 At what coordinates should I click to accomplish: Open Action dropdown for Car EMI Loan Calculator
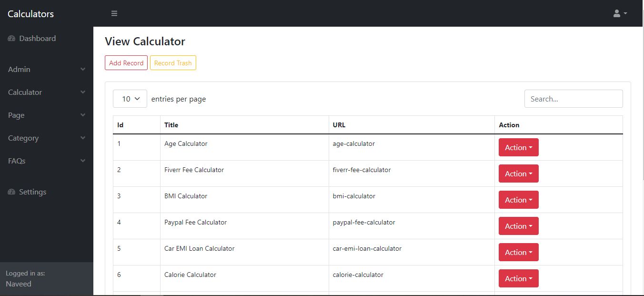[x=518, y=252]
